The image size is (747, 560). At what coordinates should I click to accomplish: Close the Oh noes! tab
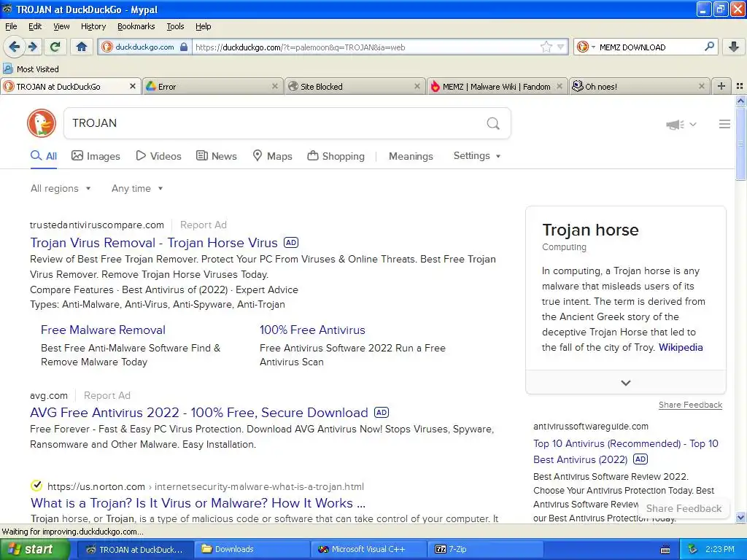pyautogui.click(x=701, y=86)
